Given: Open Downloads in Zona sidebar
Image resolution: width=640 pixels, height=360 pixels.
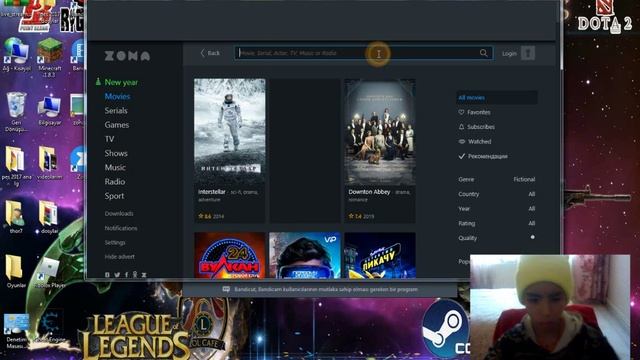Looking at the screenshot, I should pos(119,213).
